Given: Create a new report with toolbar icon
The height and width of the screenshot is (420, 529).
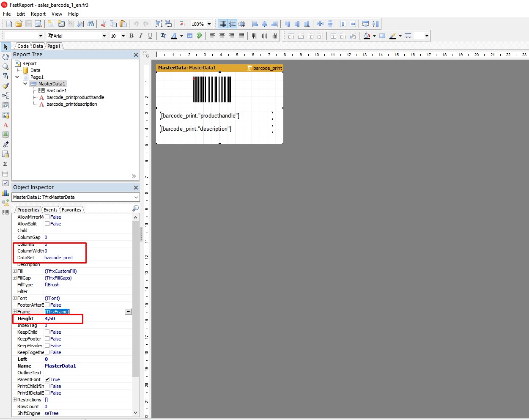Looking at the screenshot, I should (9, 24).
